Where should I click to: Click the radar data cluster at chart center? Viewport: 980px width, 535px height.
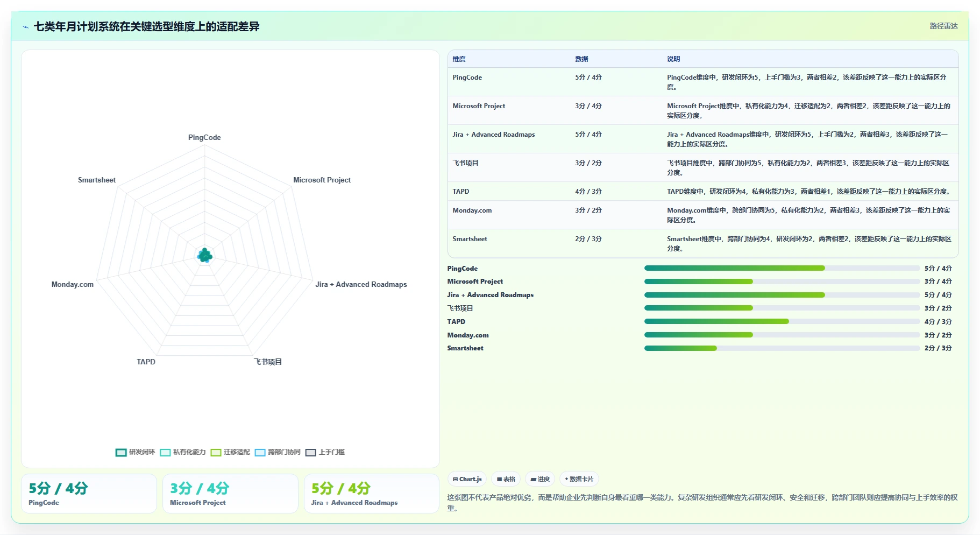point(204,256)
